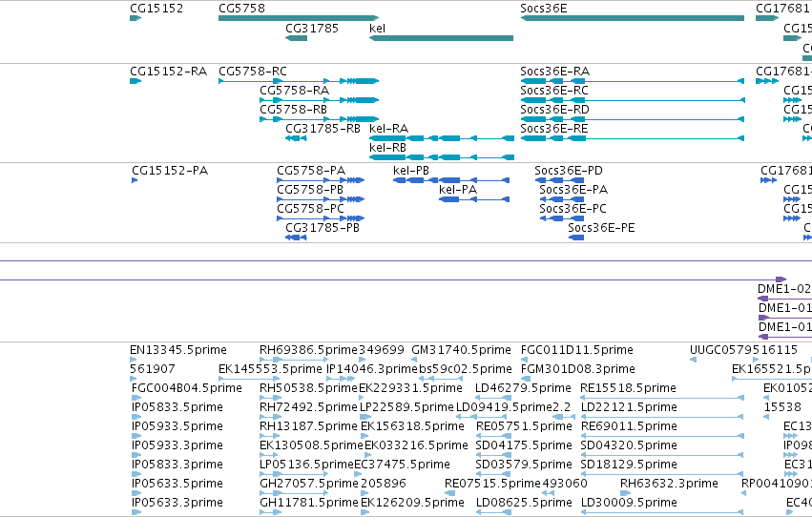This screenshot has width=812, height=517.
Task: Click EST RH69386.5prime
Action: tap(308, 350)
